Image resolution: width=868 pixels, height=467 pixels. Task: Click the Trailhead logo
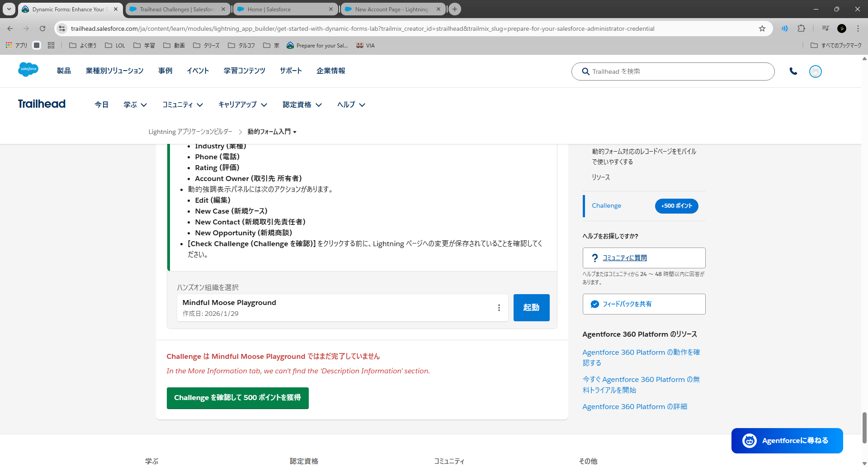click(x=42, y=104)
